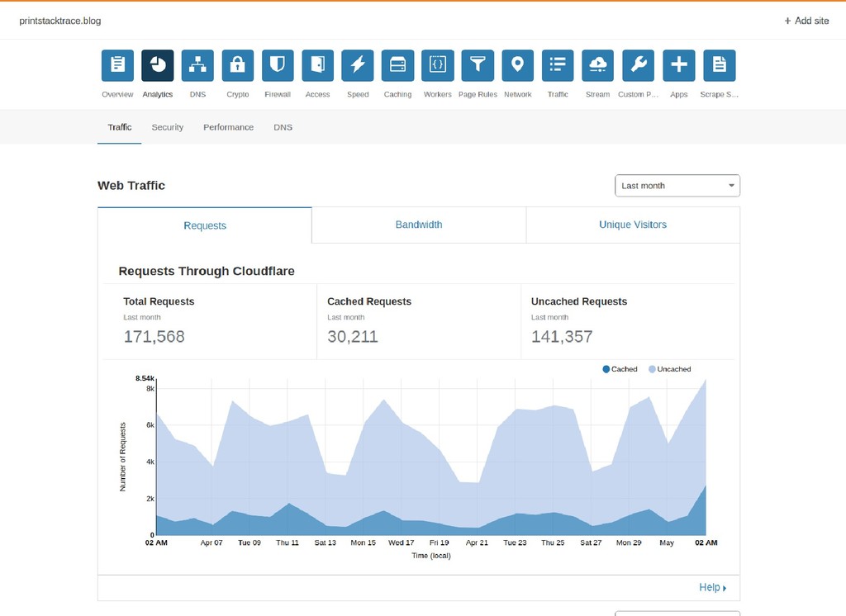Viewport: 846px width, 616px height.
Task: Click the Apr 07 x-axis label
Action: [211, 543]
